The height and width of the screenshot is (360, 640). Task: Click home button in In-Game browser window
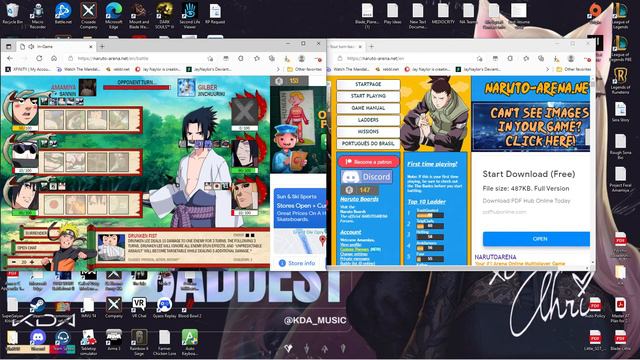click(x=54, y=58)
